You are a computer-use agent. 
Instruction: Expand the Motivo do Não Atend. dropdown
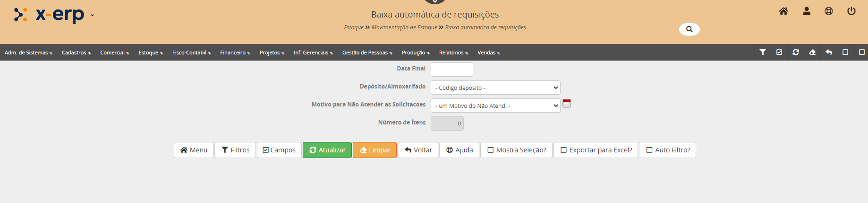pos(495,106)
